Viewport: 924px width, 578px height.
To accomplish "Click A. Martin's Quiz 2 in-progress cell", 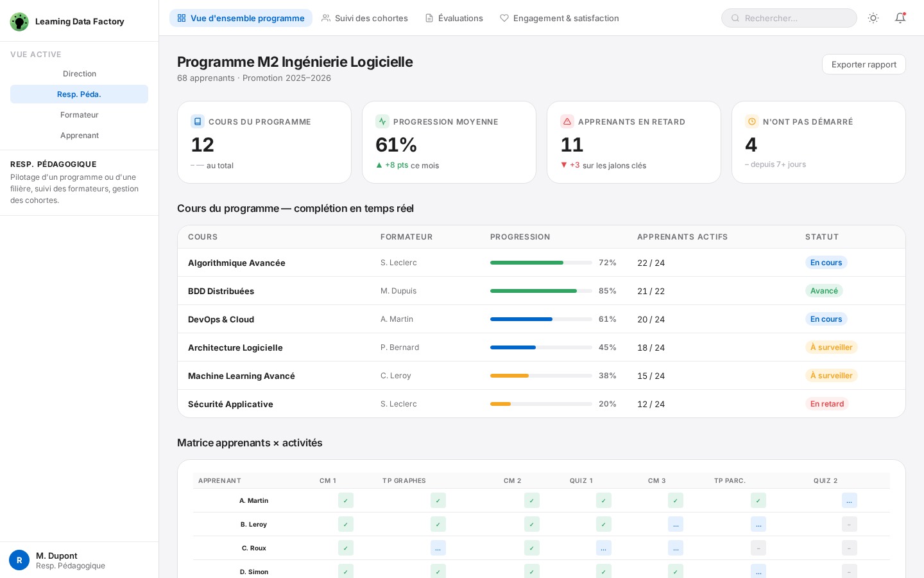I will [849, 500].
